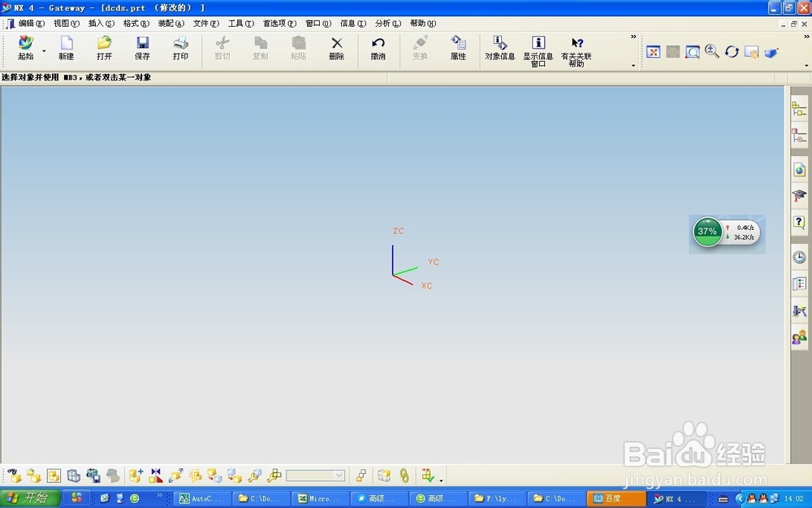This screenshot has width=812, height=508.
Task: Click the 撤消 (Undo) button
Action: [378, 48]
